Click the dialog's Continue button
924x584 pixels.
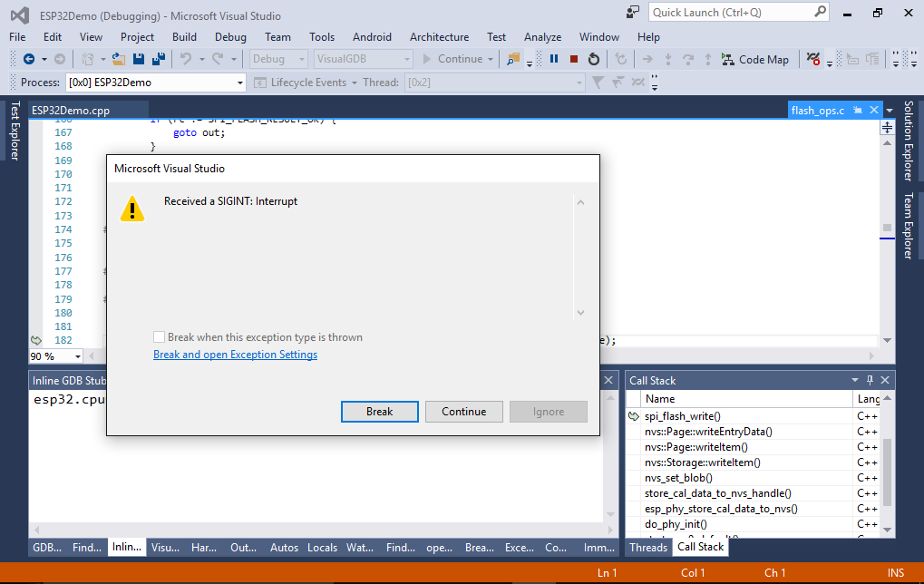pos(463,412)
